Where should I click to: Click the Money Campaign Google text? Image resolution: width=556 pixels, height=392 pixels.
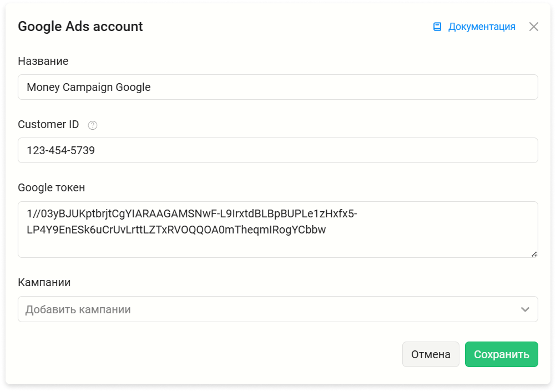point(89,87)
